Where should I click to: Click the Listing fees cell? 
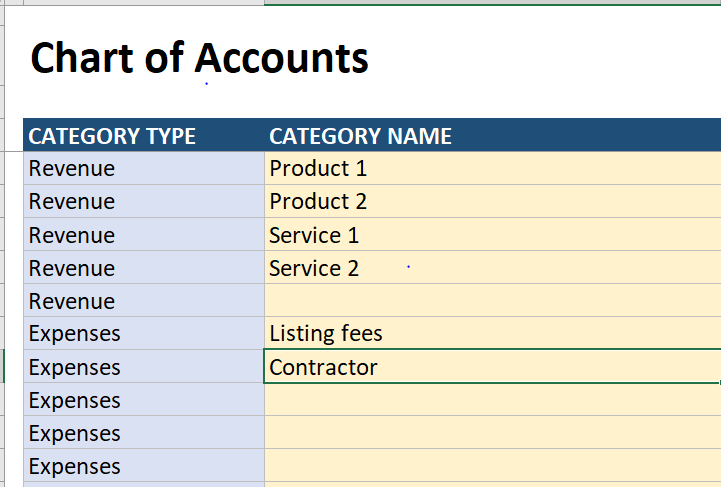[492, 333]
